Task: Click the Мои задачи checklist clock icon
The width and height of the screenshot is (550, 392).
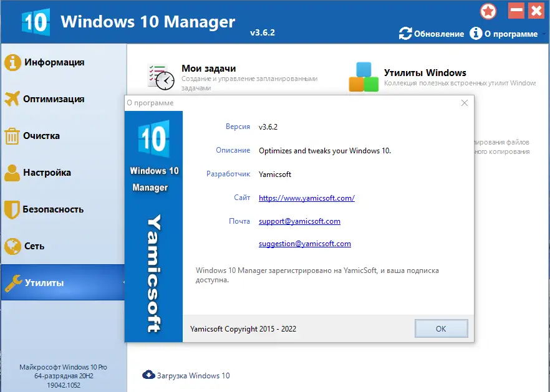Action: (161, 77)
